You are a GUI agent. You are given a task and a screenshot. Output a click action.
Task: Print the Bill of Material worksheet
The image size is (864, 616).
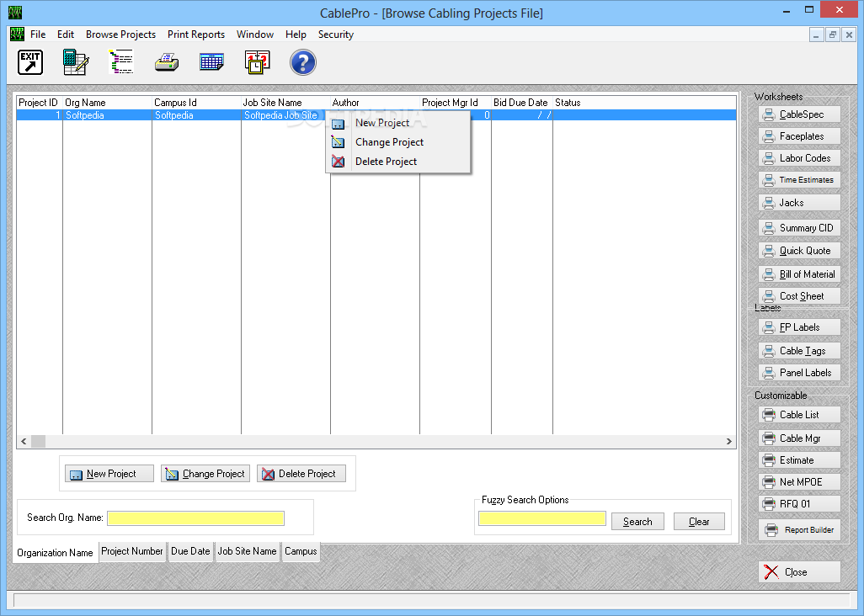coord(799,274)
